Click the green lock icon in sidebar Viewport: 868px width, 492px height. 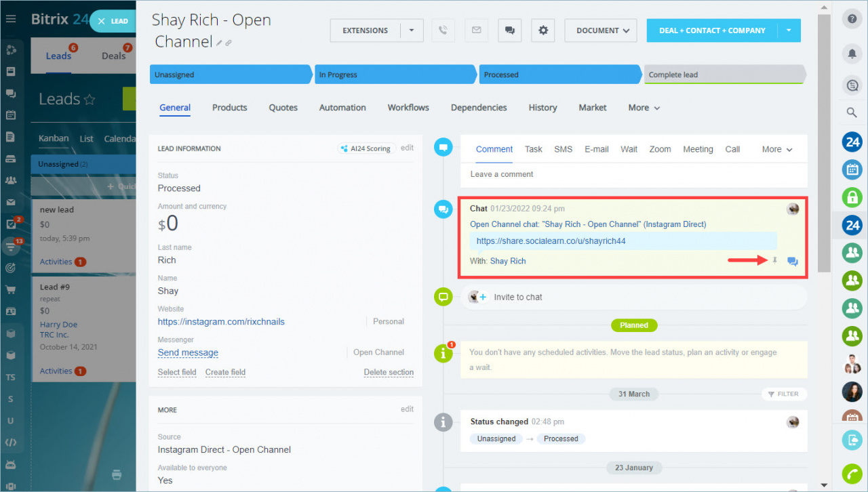(852, 197)
